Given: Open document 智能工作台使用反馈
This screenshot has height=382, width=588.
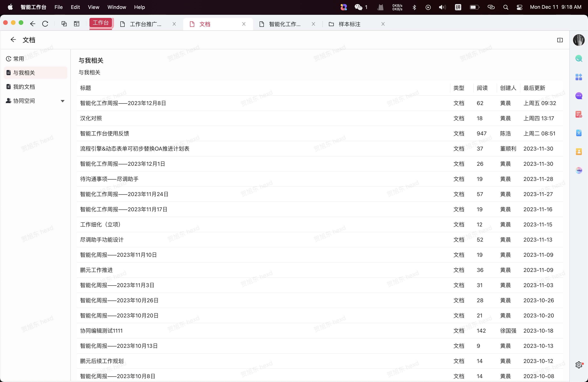Looking at the screenshot, I should tap(104, 133).
